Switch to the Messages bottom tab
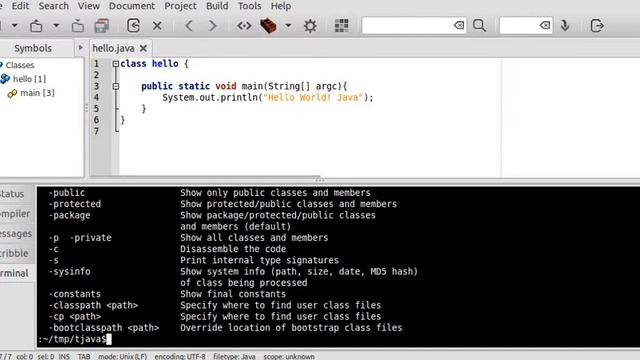 (16, 233)
